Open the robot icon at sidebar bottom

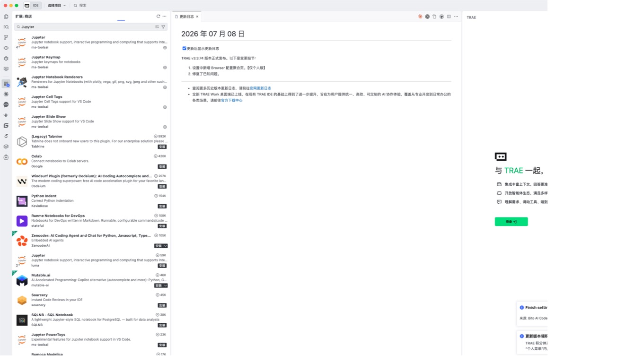tap(6, 157)
